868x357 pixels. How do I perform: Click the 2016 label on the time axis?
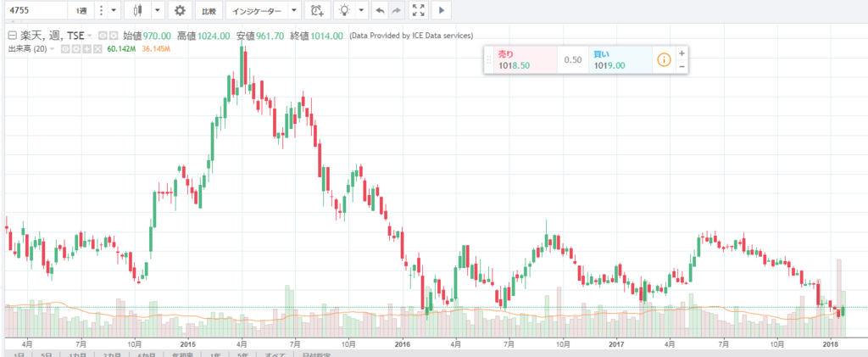pos(403,343)
